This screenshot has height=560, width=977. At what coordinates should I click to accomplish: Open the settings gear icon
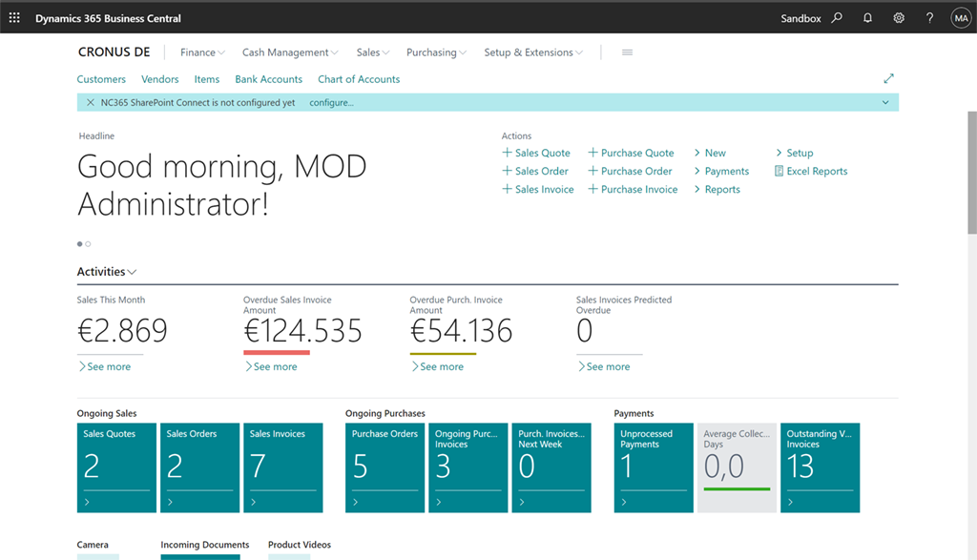tap(899, 18)
